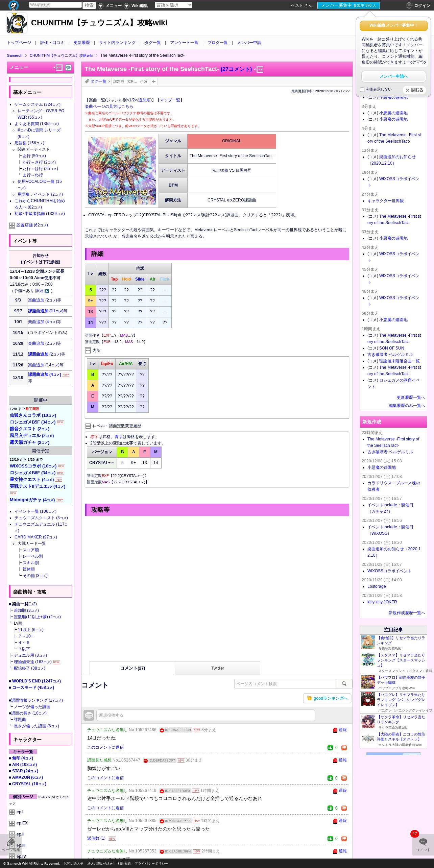The width and height of the screenshot is (434, 868).
Task: Open WORLD'S END (1247コメ) in the sidebar
Action: pyautogui.click(x=37, y=681)
